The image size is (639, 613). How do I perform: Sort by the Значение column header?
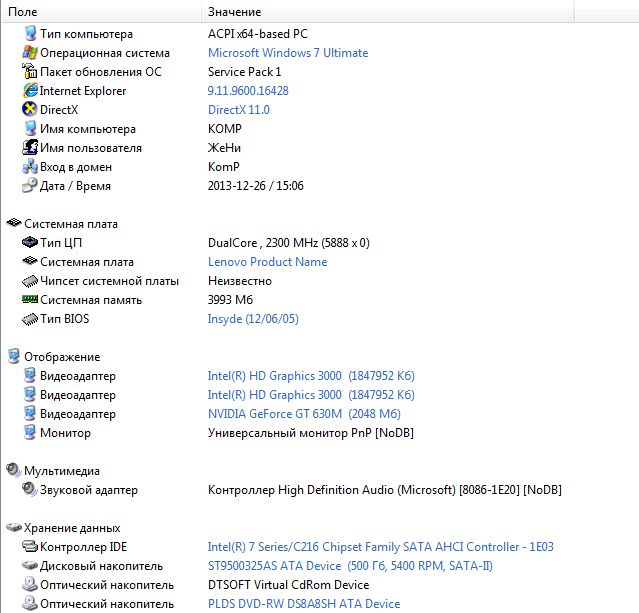[x=387, y=11]
